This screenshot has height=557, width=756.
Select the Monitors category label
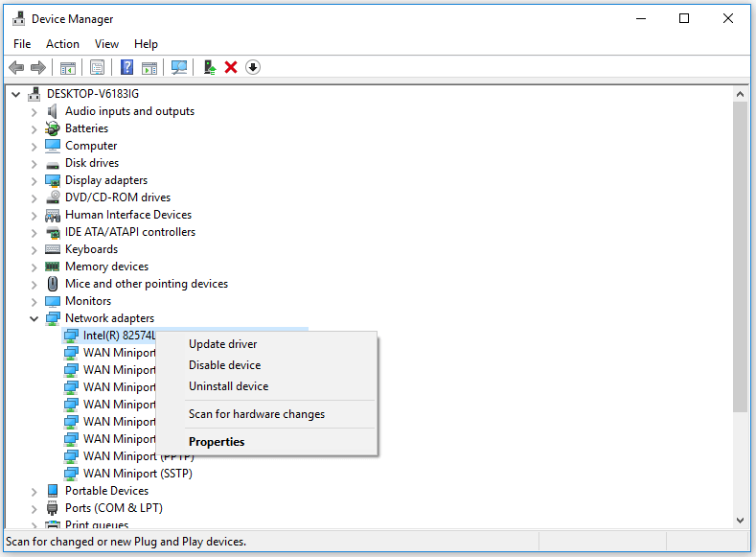88,301
